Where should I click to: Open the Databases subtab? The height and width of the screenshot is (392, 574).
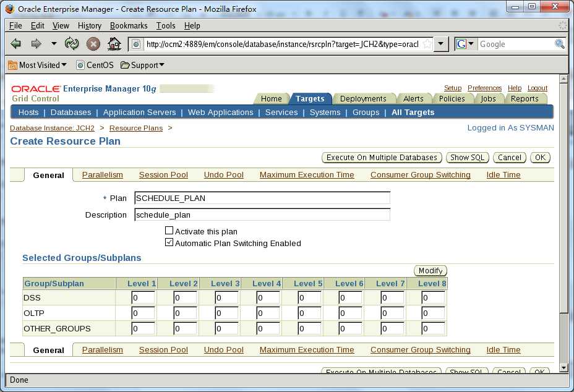[71, 113]
